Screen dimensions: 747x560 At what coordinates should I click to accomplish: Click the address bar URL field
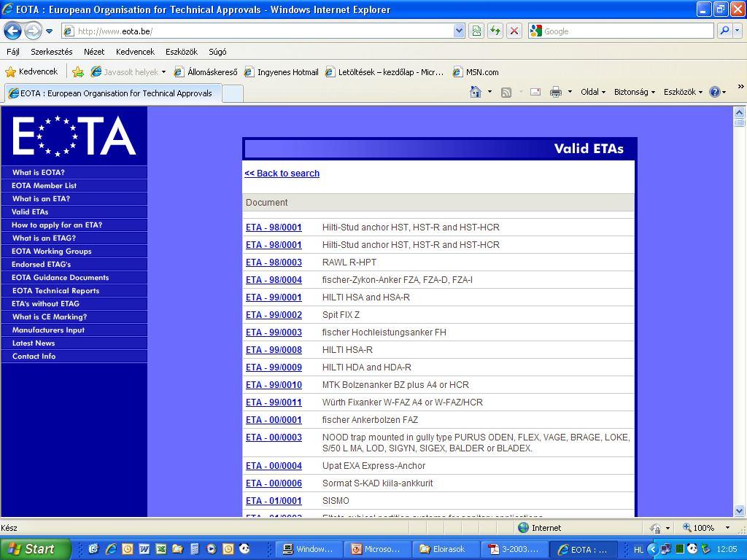click(x=264, y=31)
